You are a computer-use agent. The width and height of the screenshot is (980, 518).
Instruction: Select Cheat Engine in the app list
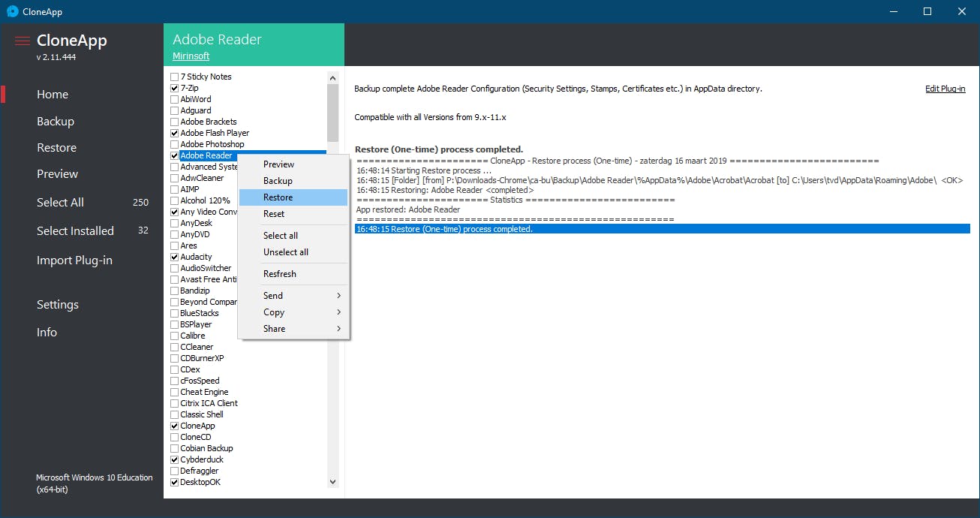tap(204, 392)
